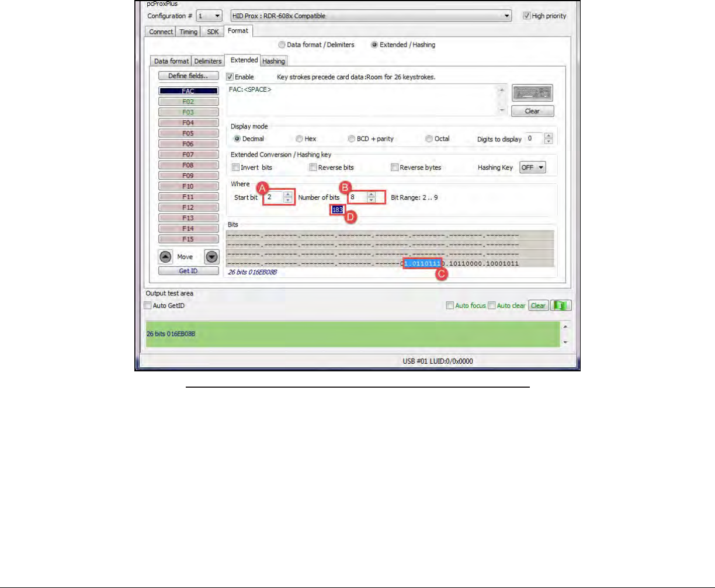
Task: Toggle Auto clear checkbox
Action: [492, 305]
